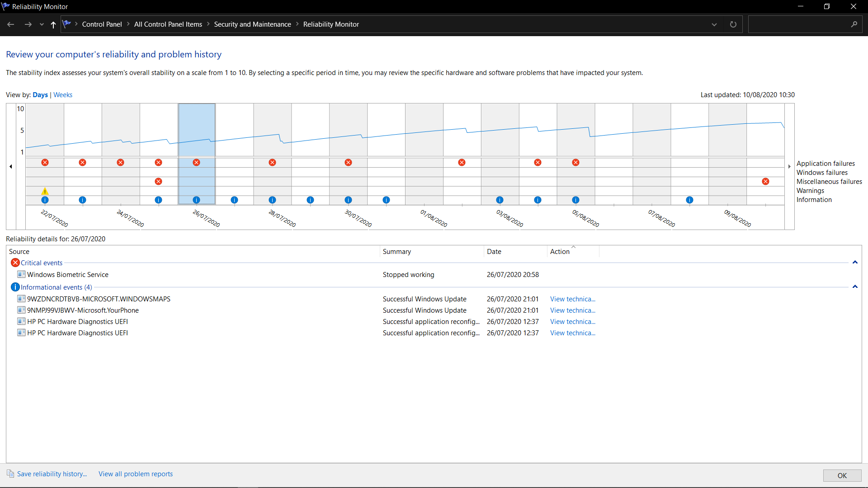
Task: Move chart right to later dates
Action: click(789, 167)
